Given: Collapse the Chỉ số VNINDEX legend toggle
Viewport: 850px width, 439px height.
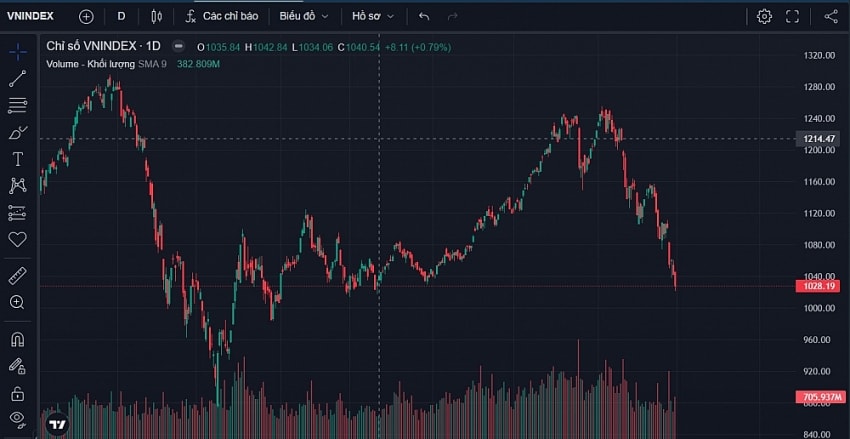Looking at the screenshot, I should 179,47.
